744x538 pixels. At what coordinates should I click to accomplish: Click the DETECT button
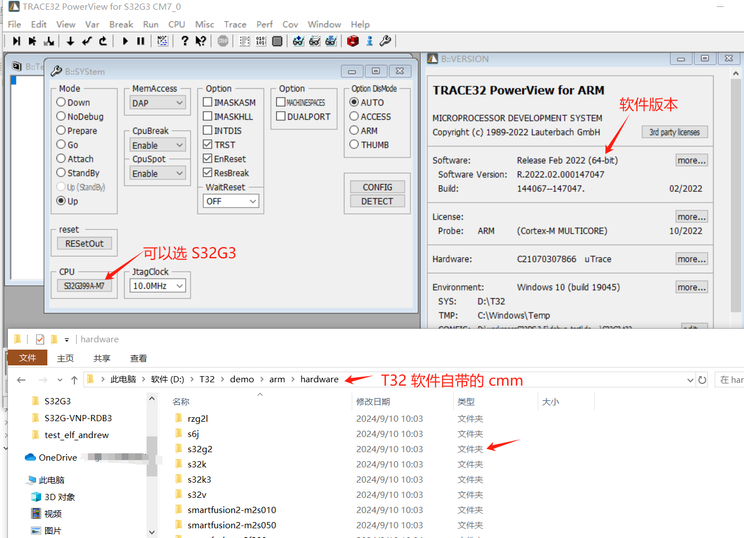tap(377, 201)
